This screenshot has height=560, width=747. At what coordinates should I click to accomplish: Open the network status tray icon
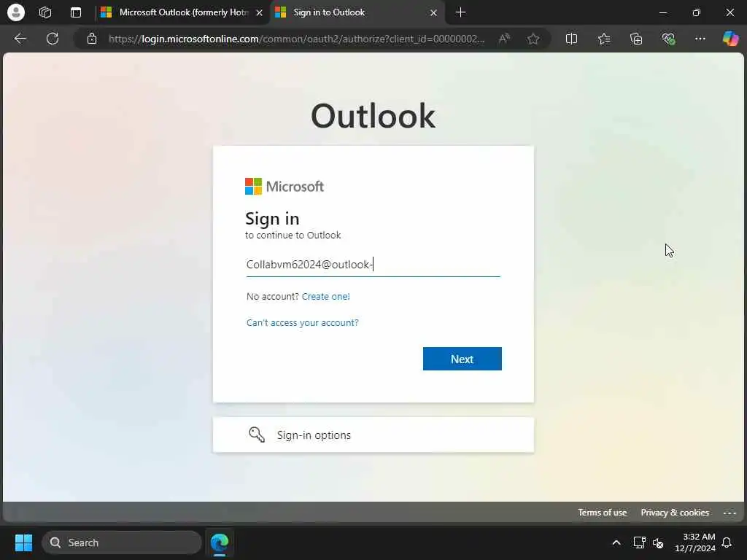pyautogui.click(x=639, y=542)
